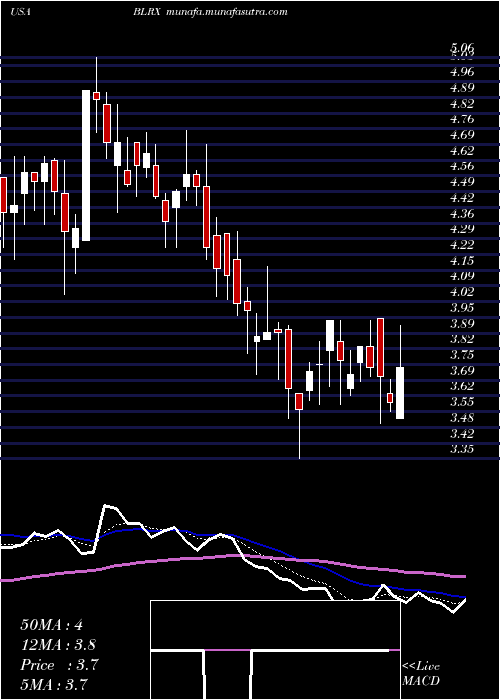Click the 4.09 price axis label
Screen dimensions: 500x700
pyautogui.click(x=462, y=276)
